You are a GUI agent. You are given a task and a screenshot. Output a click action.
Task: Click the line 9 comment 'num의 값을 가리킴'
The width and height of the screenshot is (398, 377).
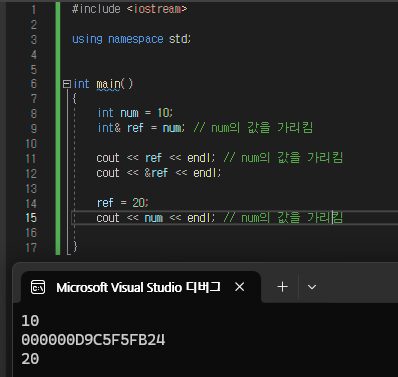point(253,128)
